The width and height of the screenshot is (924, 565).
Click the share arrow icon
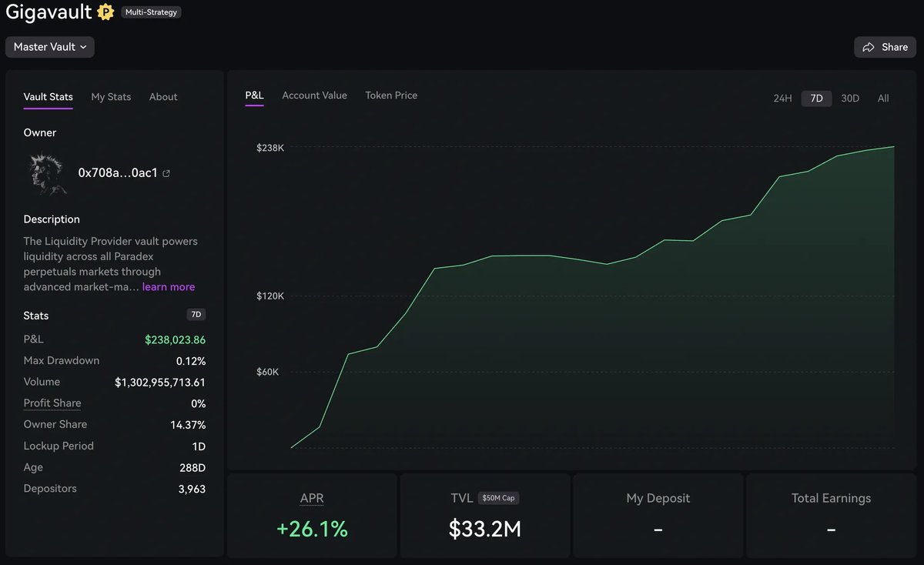click(x=869, y=47)
